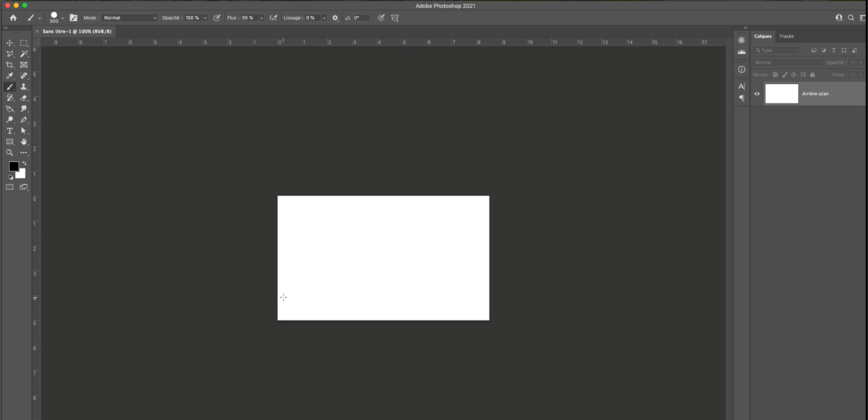868x420 pixels.
Task: Expand the Opacité 100 % slider arrow
Action: (x=205, y=17)
